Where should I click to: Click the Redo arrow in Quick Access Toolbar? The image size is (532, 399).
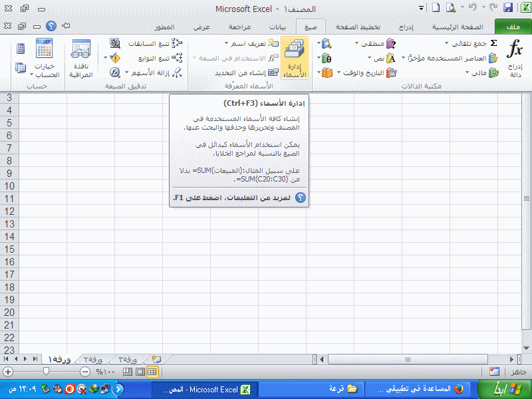493,8
